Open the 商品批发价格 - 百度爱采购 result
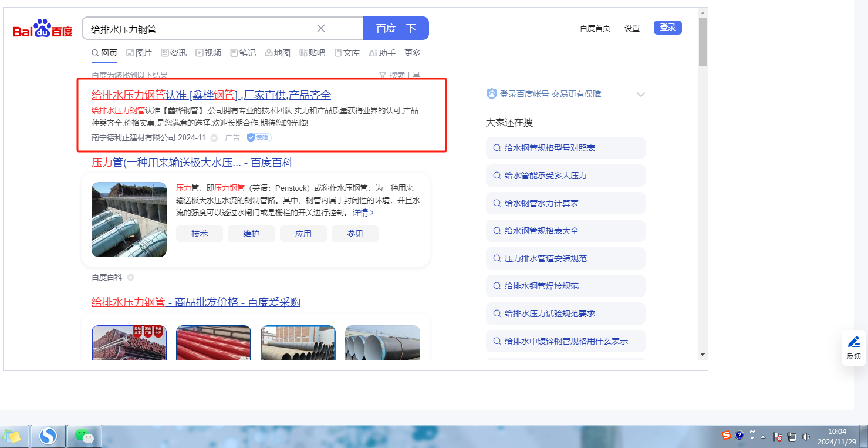This screenshot has width=868, height=448. 196,302
